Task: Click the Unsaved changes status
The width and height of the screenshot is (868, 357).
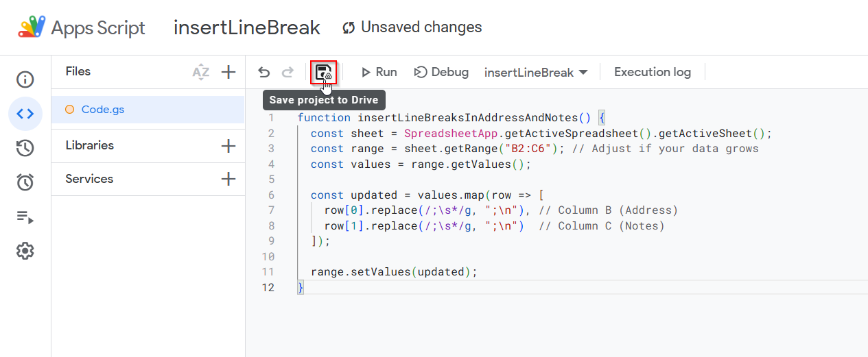Action: [x=412, y=27]
